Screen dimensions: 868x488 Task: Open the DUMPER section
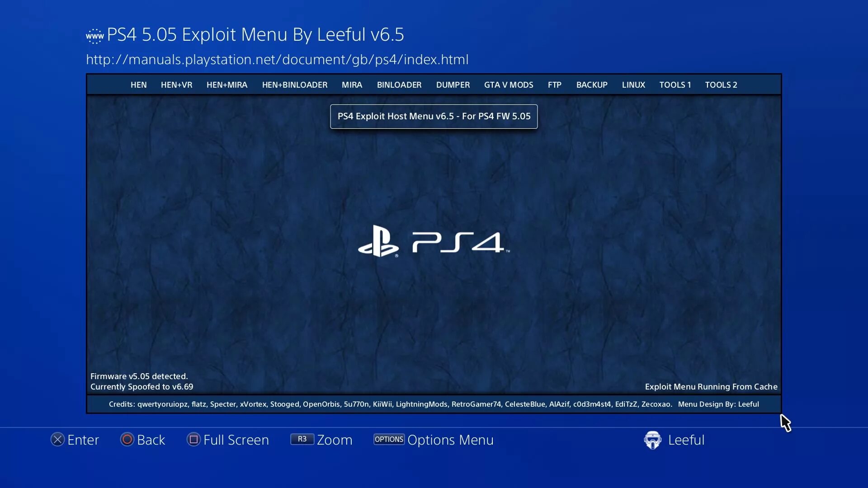click(x=453, y=84)
